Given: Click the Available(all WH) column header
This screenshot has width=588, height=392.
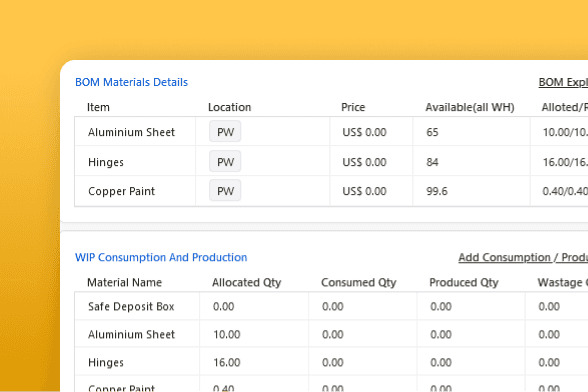Looking at the screenshot, I should (x=470, y=107).
